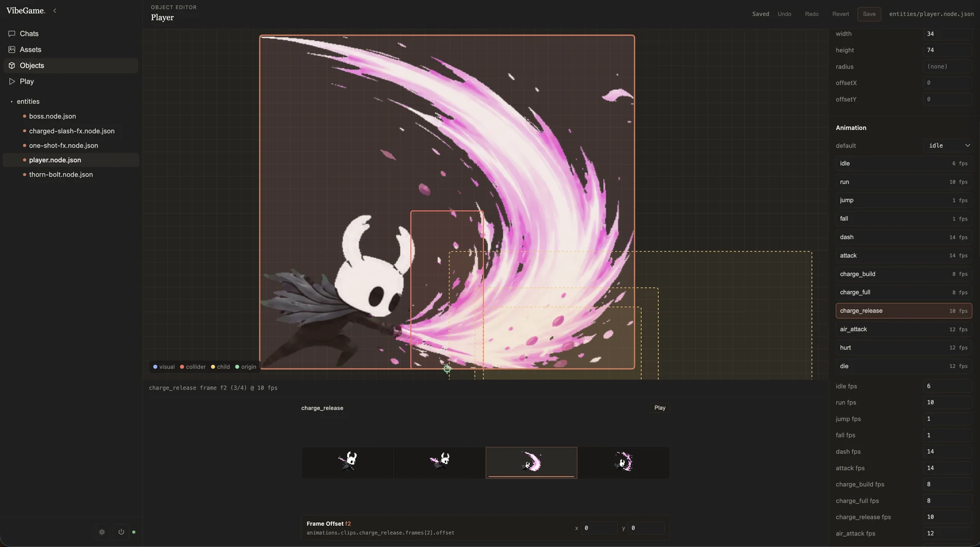Screen dimensions: 980x547
Task: Edit the Frame Offset y field
Action: pos(646,528)
